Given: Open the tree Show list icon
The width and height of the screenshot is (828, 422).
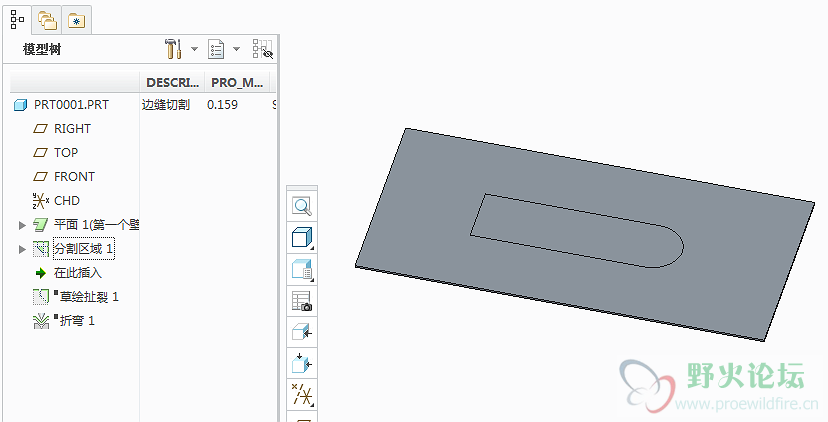Looking at the screenshot, I should coord(216,49).
